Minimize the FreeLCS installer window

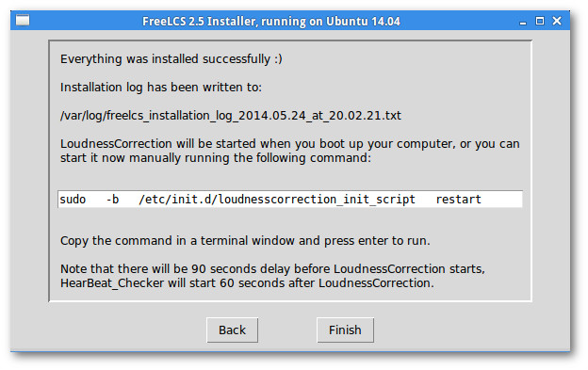523,22
